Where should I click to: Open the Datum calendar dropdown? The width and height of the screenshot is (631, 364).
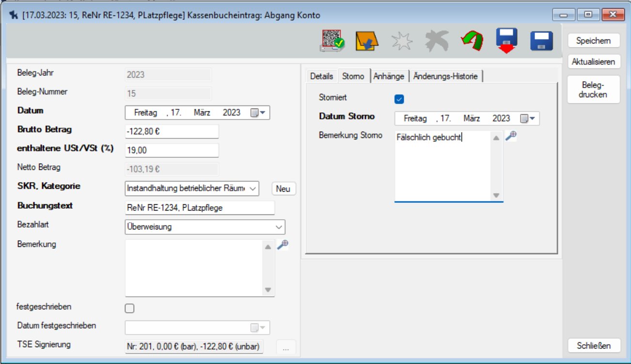[258, 113]
